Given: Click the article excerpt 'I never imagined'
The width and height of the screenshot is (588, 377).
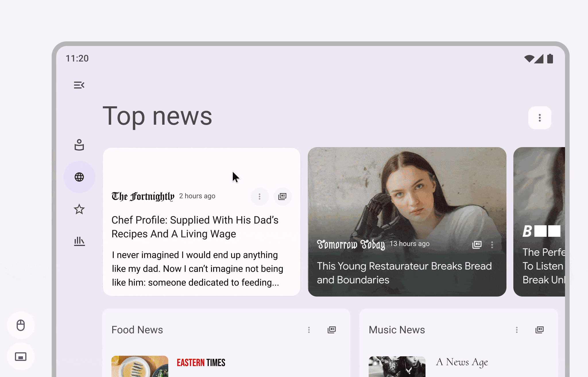Looking at the screenshot, I should [x=198, y=269].
